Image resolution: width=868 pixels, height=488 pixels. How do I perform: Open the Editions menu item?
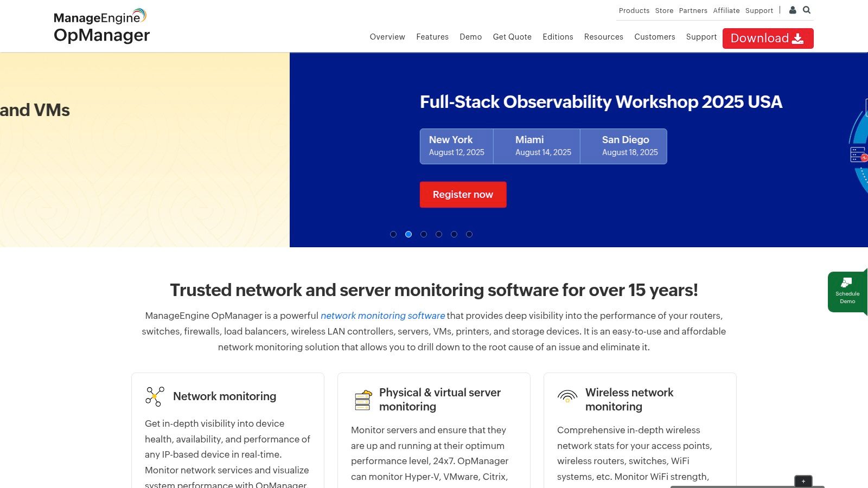pyautogui.click(x=558, y=37)
